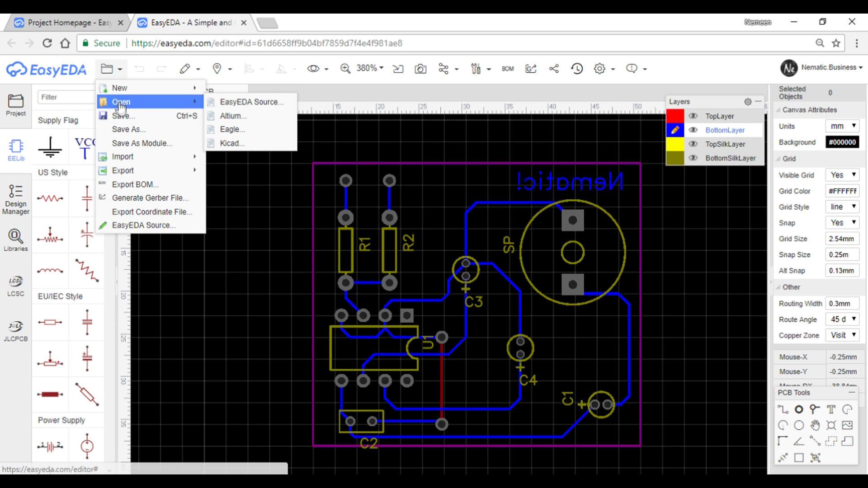Open the Project panel in the sidebar
This screenshot has width=868, height=488.
16,105
